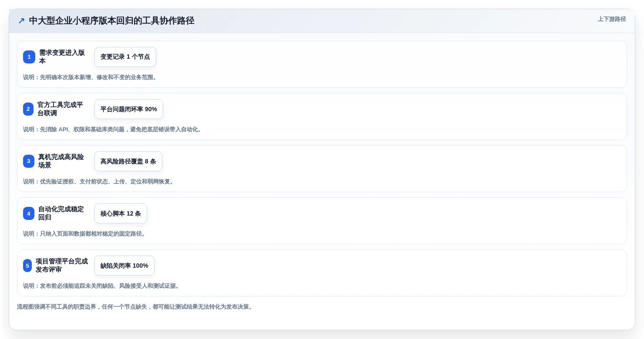Click the arrow icon beside the flow title
Image resolution: width=644 pixels, height=339 pixels.
[21, 20]
